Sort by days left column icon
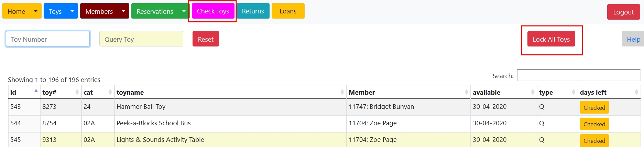 636,92
